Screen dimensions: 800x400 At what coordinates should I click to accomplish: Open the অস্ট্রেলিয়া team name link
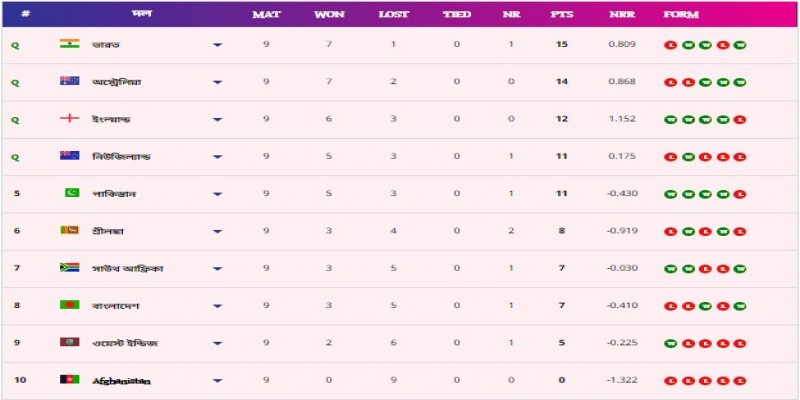(116, 82)
